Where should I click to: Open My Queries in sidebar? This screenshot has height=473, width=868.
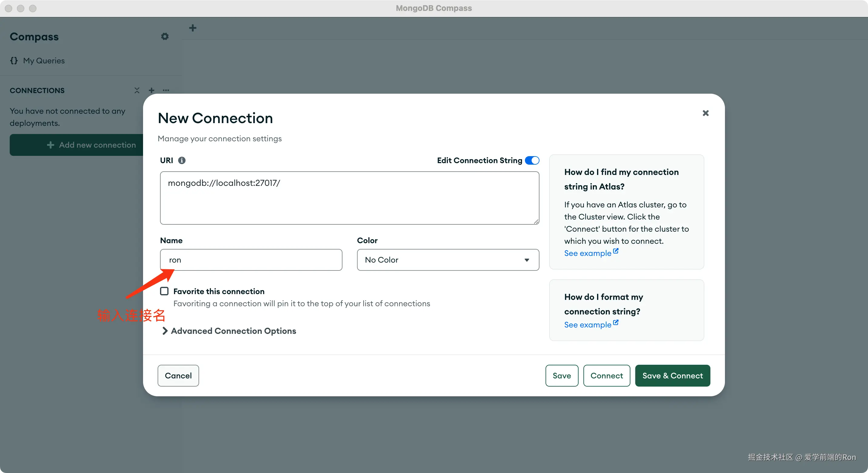click(x=44, y=61)
